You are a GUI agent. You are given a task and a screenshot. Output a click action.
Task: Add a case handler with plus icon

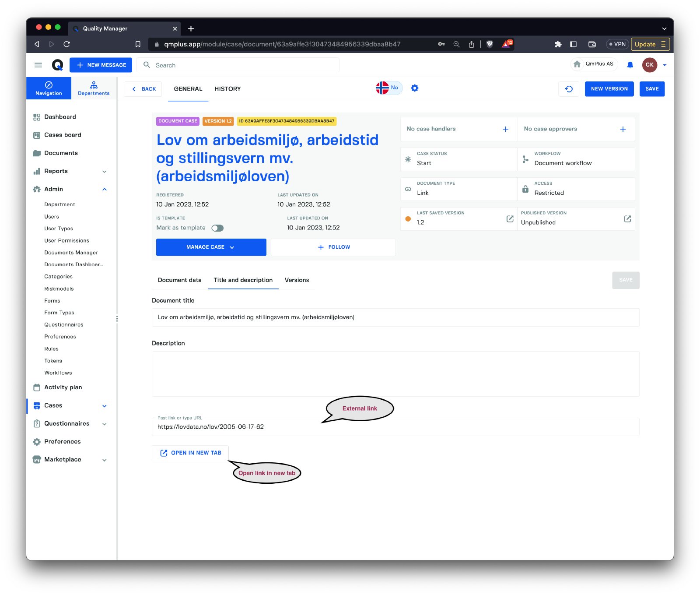505,129
